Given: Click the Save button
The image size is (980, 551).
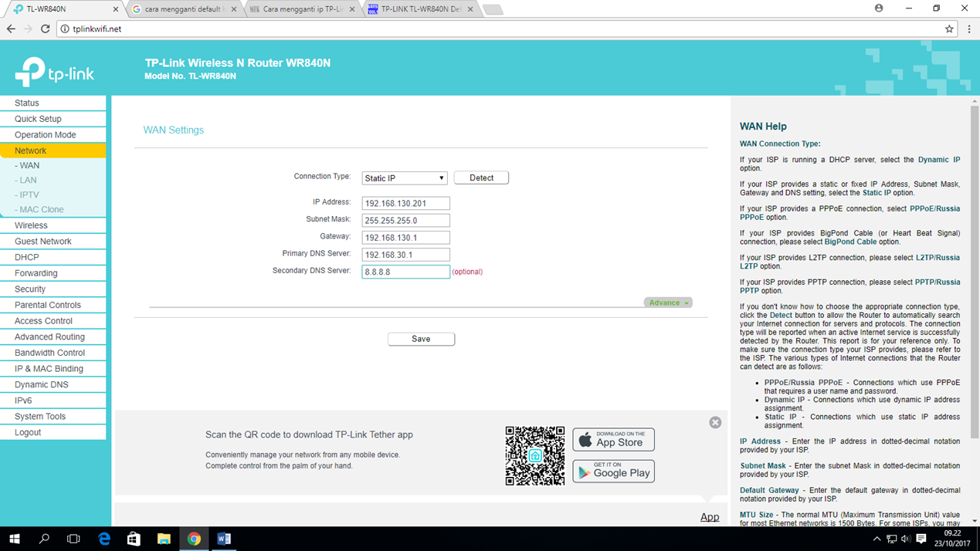Looking at the screenshot, I should click(421, 339).
